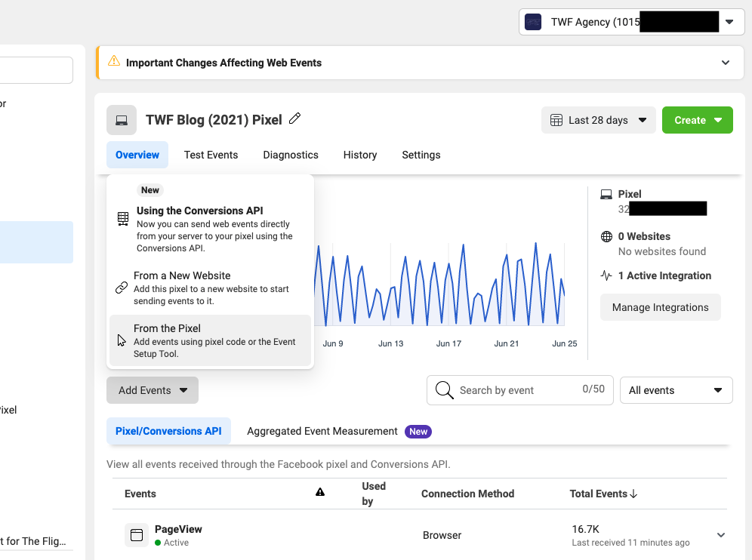Click the warning column header icon

320,493
